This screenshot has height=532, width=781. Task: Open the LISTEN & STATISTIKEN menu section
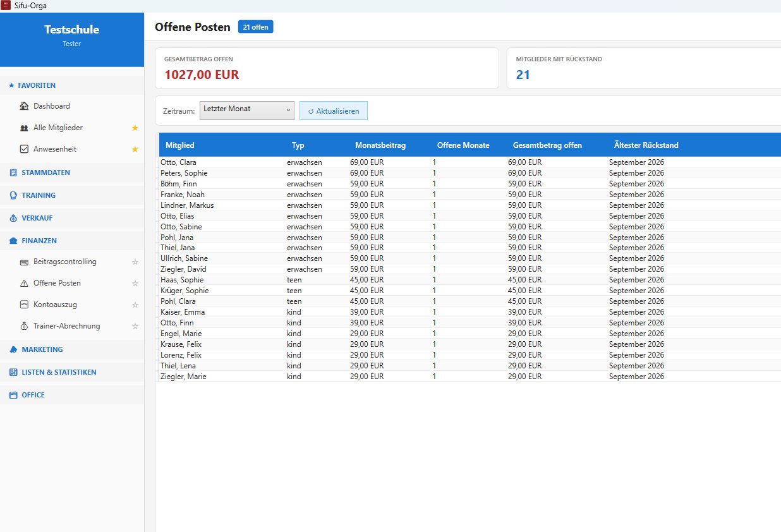coord(72,372)
